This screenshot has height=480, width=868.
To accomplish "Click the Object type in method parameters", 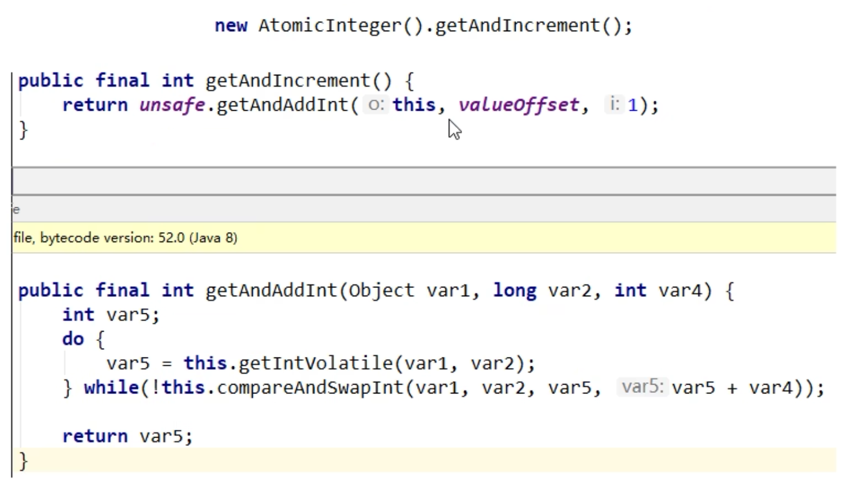I will point(381,290).
